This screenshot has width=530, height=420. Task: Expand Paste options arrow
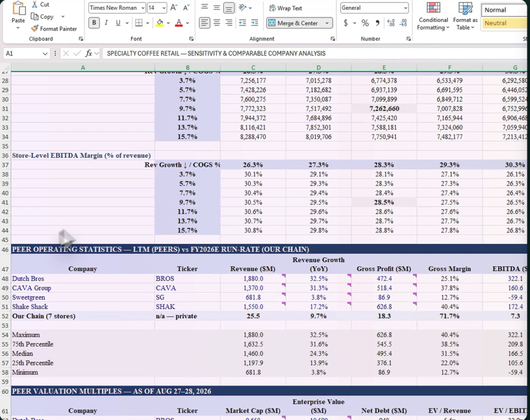coord(18,28)
